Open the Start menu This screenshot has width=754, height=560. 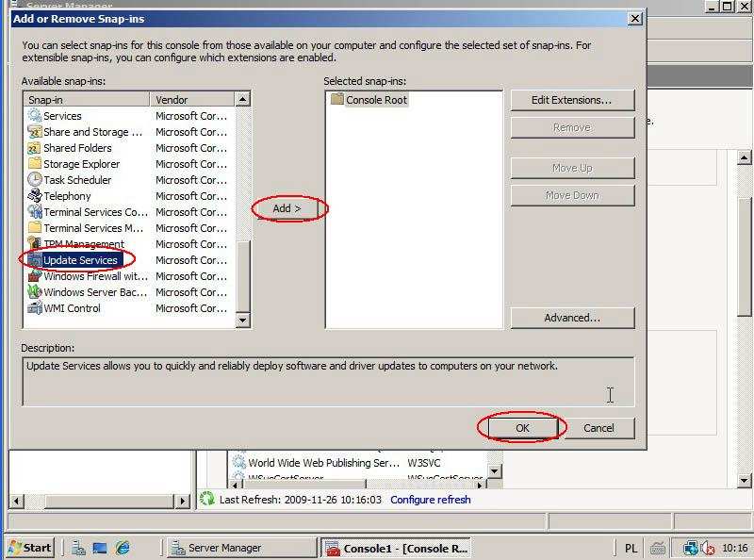[x=30, y=548]
